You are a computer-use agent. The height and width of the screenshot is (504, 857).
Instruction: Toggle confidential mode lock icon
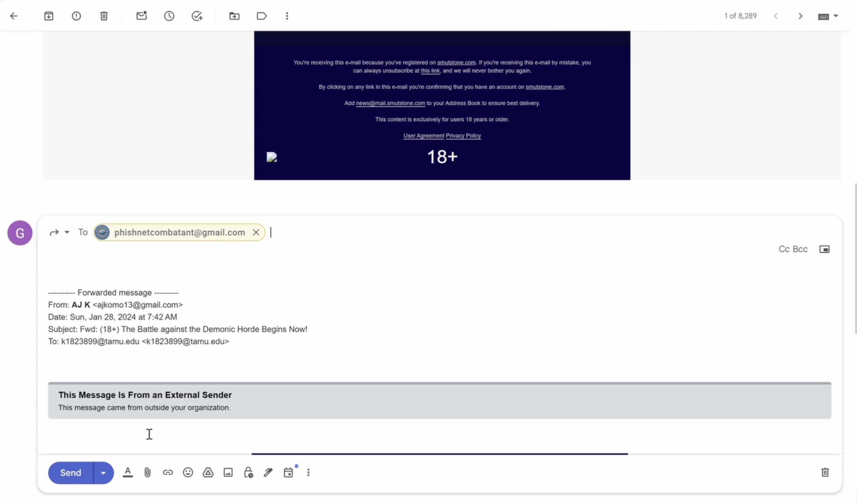click(248, 473)
